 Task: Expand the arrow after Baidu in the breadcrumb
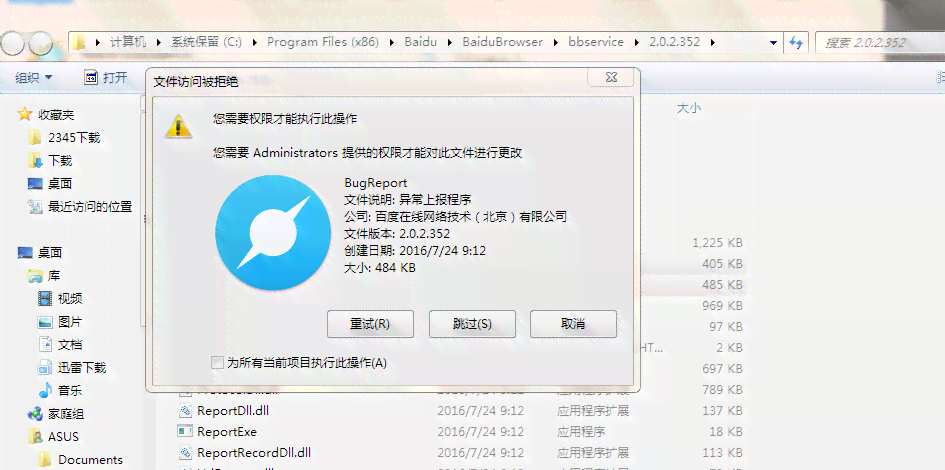click(450, 42)
